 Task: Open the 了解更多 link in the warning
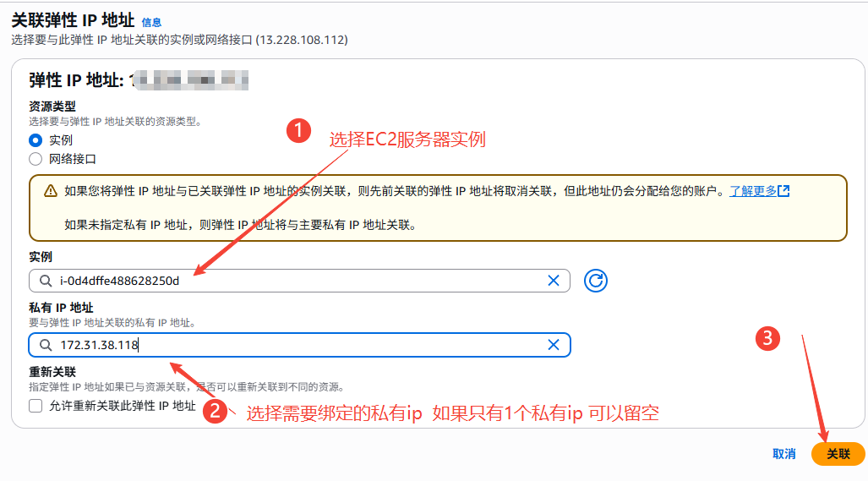pos(753,191)
